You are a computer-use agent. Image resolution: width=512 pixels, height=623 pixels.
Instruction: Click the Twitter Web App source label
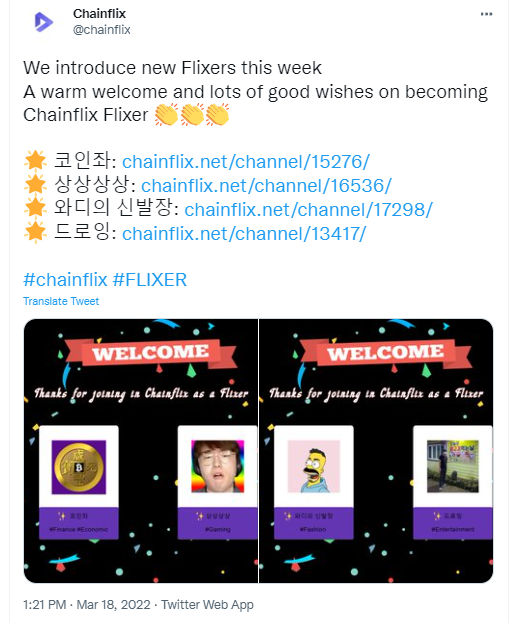[207, 605]
